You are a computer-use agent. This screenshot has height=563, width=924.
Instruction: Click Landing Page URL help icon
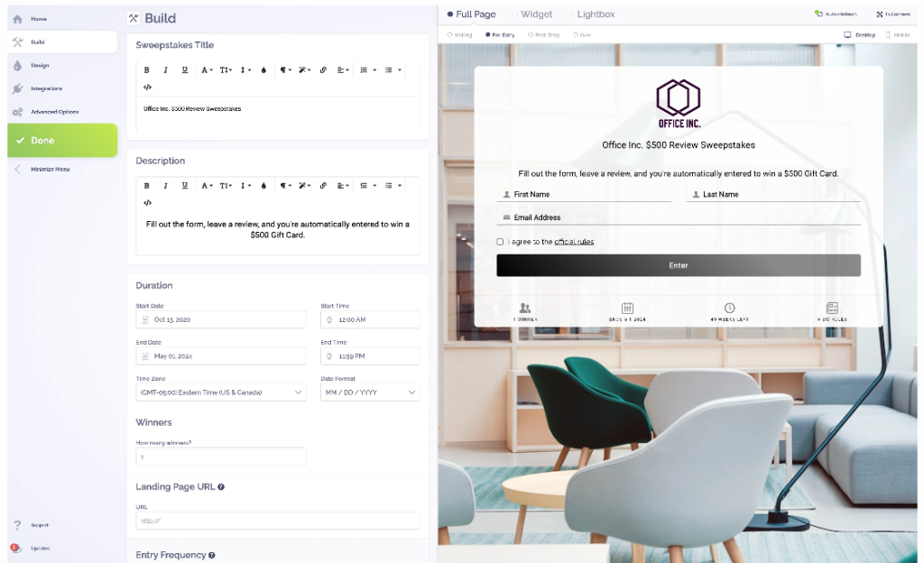tap(221, 487)
